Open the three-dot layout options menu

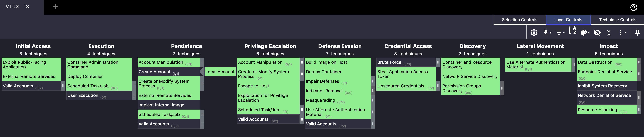(622, 32)
